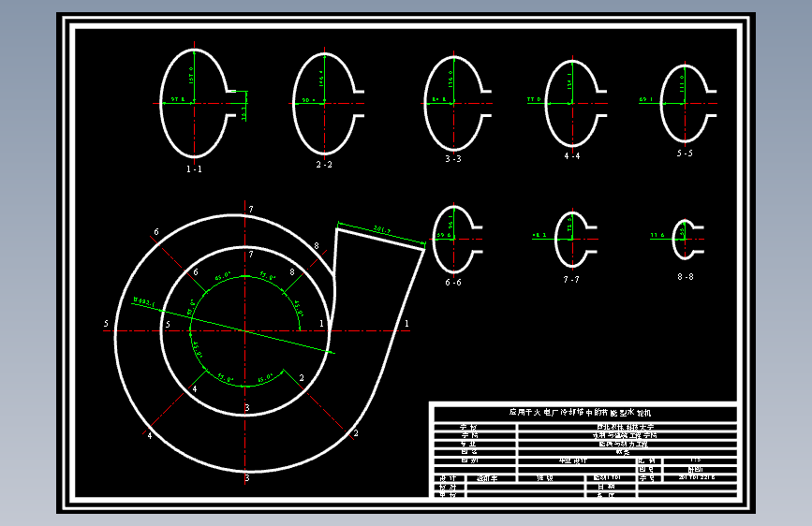Pick the green Ø443.1 diameter dimension text
Viewport: 812px width, 526px height.
144,301
